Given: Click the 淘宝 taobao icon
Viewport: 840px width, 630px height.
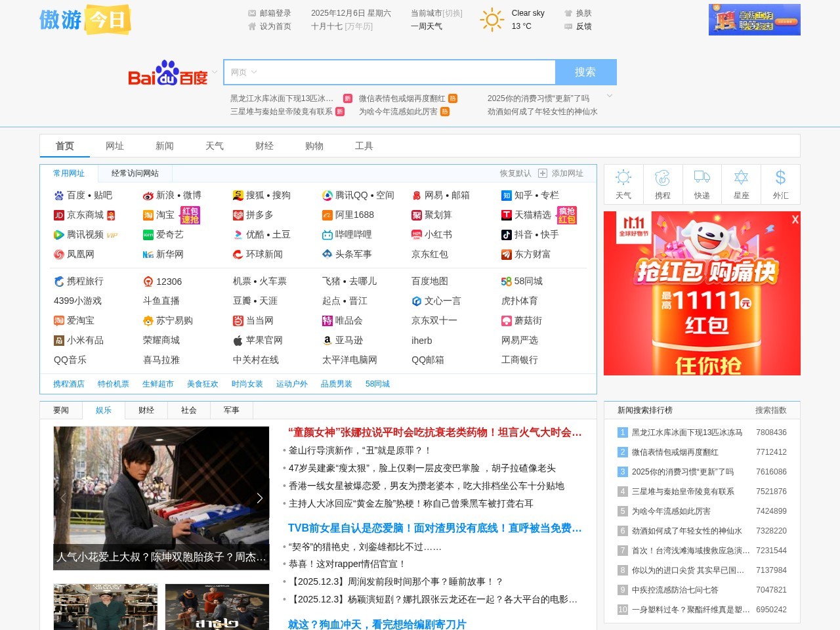Looking at the screenshot, I should point(148,215).
